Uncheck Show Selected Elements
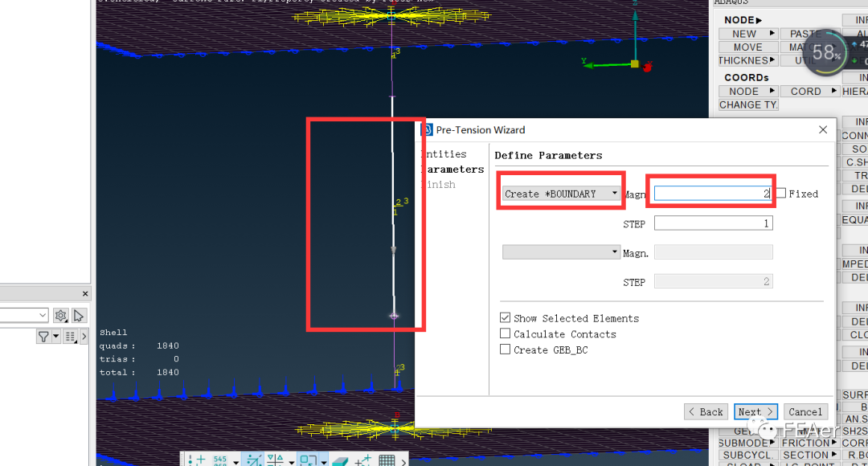 pos(505,317)
